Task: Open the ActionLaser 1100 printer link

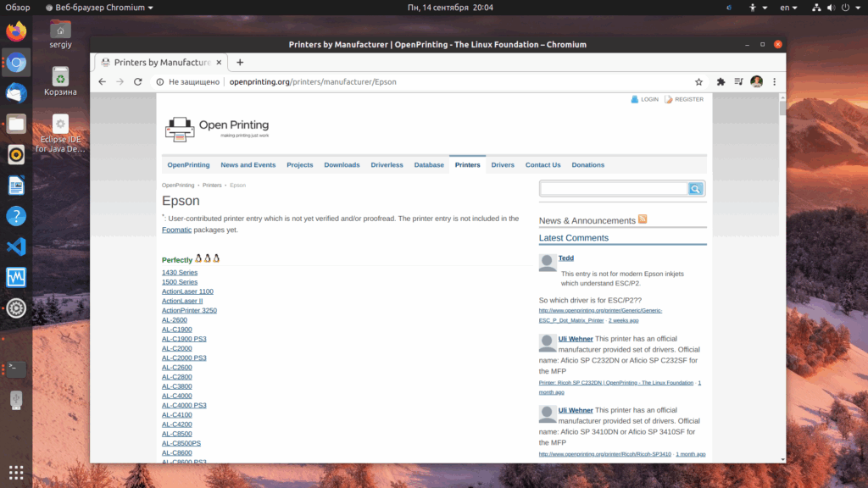Action: 187,291
